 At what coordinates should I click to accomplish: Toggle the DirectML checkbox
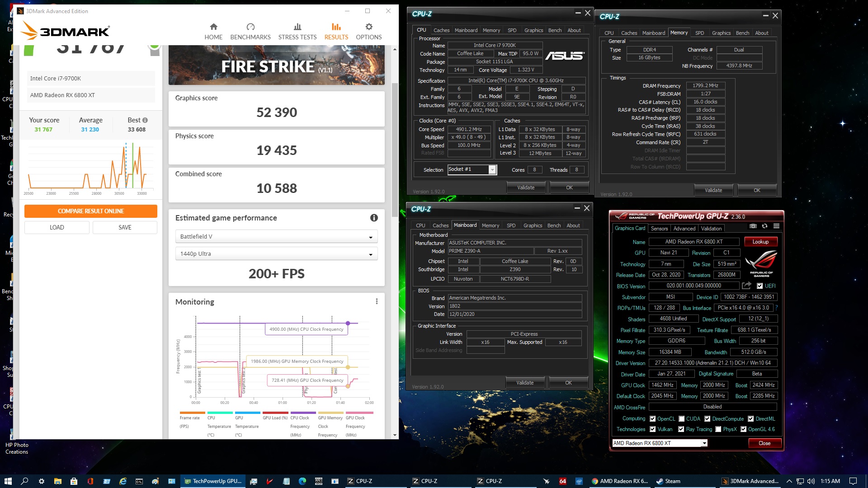tap(751, 419)
